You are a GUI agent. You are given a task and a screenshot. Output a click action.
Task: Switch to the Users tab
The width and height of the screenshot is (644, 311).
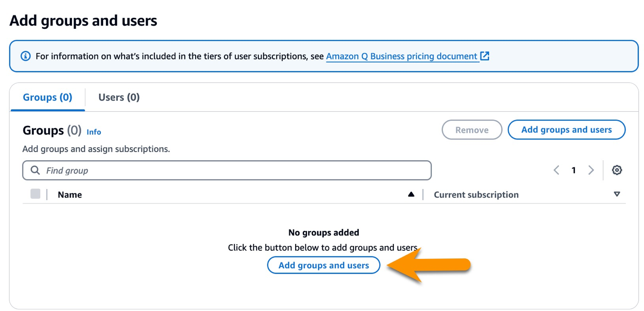click(x=119, y=97)
